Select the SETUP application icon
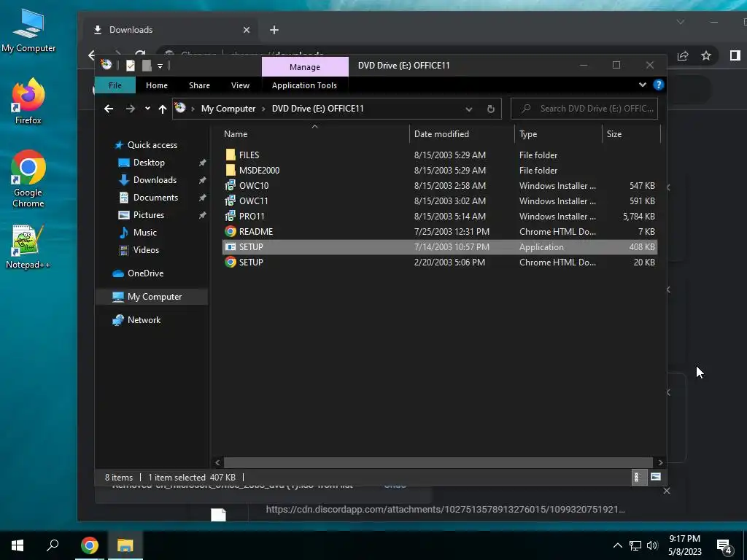The height and width of the screenshot is (560, 747). [231, 246]
